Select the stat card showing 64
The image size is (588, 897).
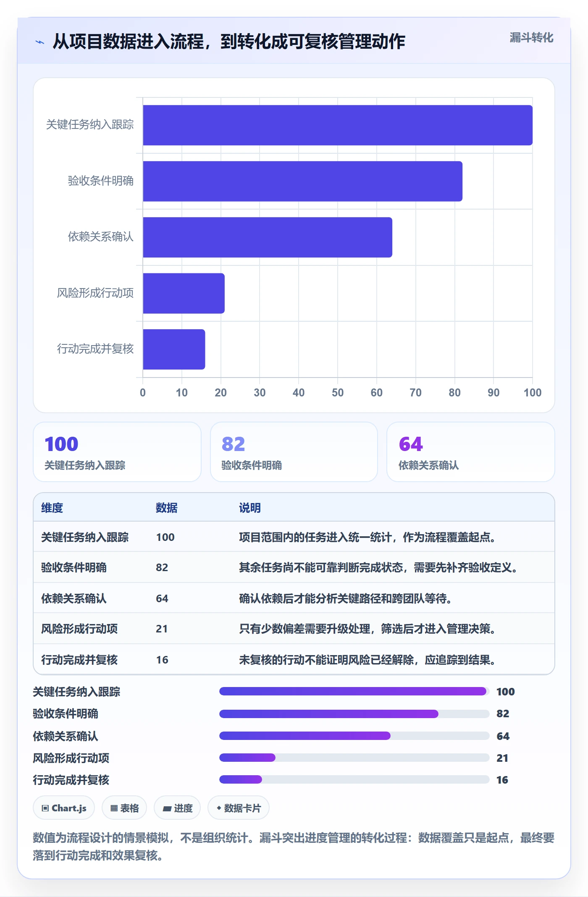[x=471, y=452]
